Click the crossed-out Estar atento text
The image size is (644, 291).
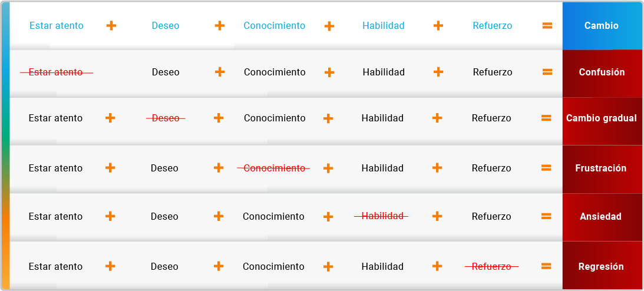(x=56, y=72)
